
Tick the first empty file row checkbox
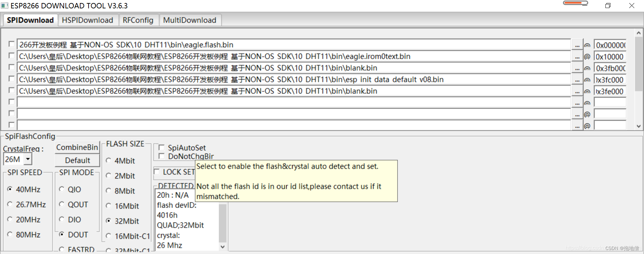pyautogui.click(x=11, y=102)
